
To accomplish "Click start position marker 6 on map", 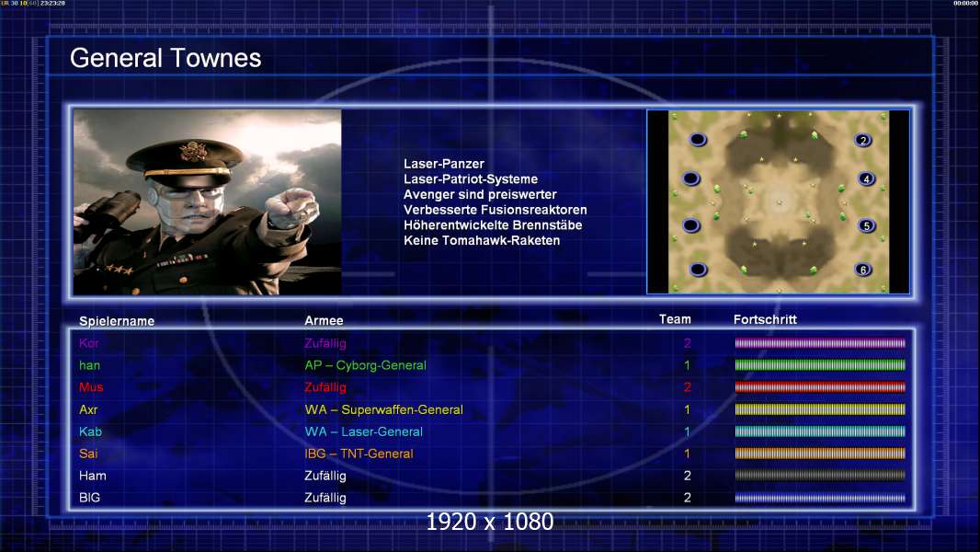I will pyautogui.click(x=862, y=270).
